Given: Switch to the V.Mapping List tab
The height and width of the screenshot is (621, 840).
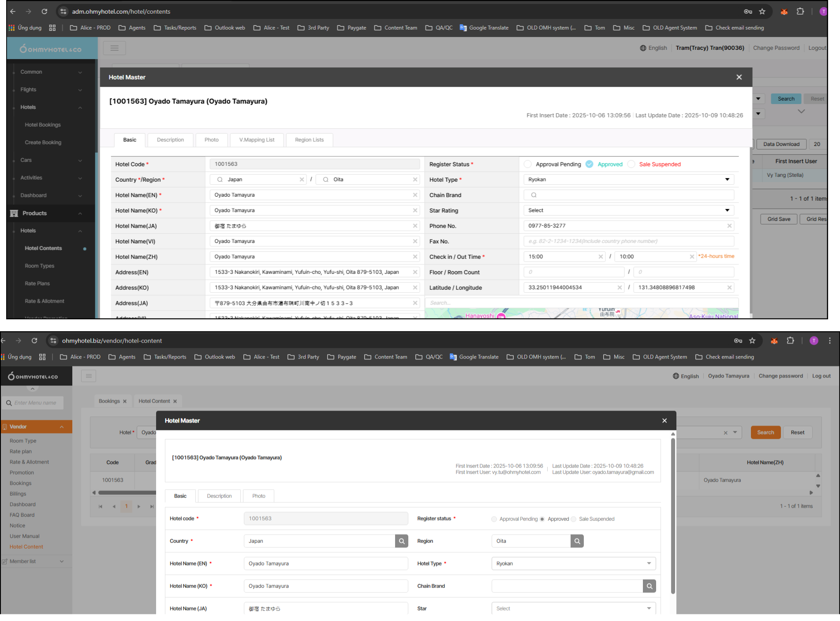Looking at the screenshot, I should [257, 140].
